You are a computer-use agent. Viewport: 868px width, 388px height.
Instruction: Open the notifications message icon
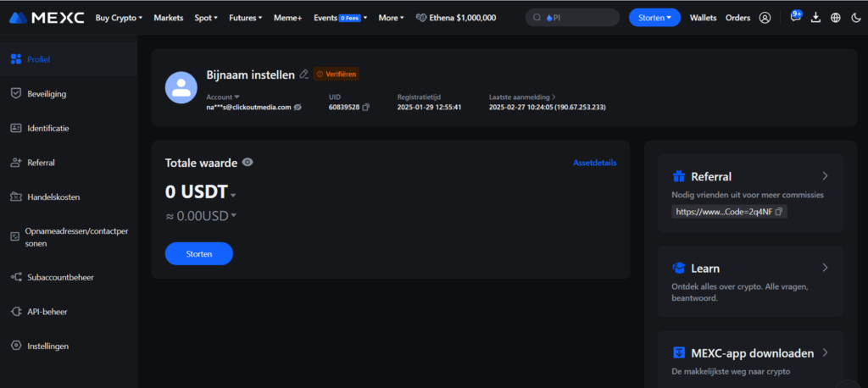[795, 17]
